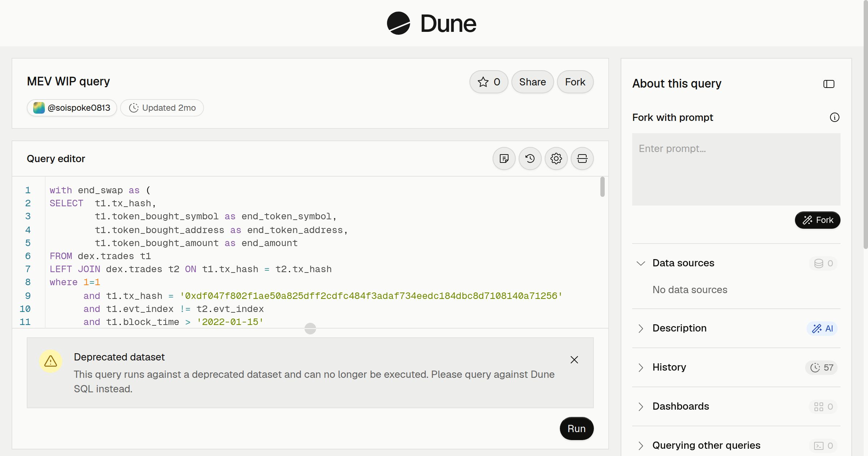The width and height of the screenshot is (868, 456).
Task: Show Fork with prompt info
Action: tap(834, 117)
